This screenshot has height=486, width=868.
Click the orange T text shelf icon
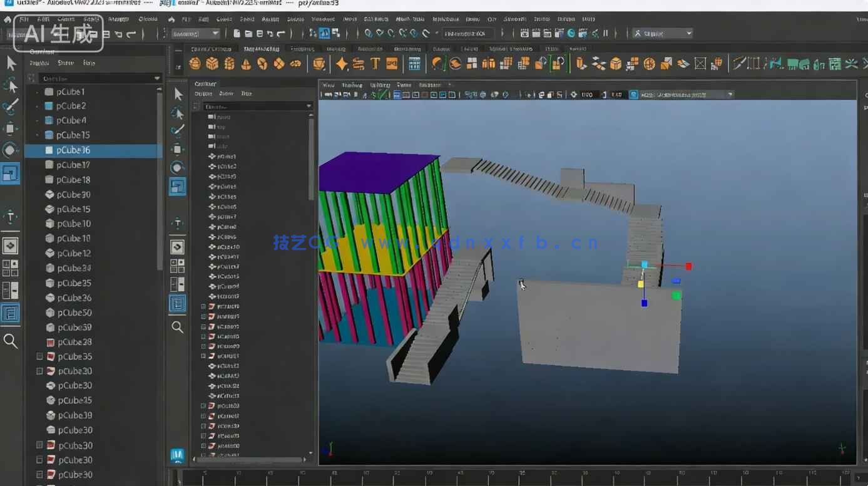[x=375, y=63]
